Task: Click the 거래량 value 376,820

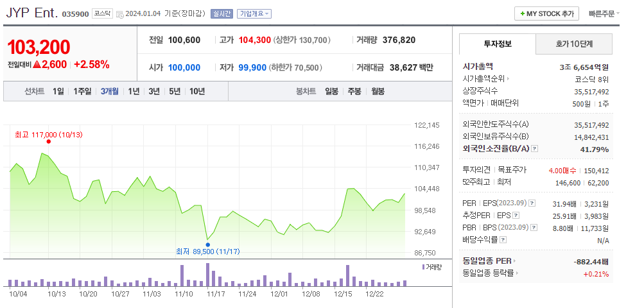Action: [399, 40]
